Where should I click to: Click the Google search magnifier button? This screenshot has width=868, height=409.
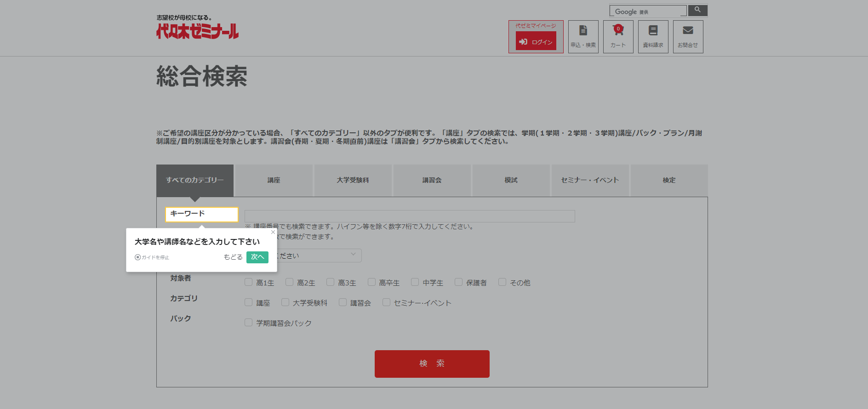pos(697,10)
